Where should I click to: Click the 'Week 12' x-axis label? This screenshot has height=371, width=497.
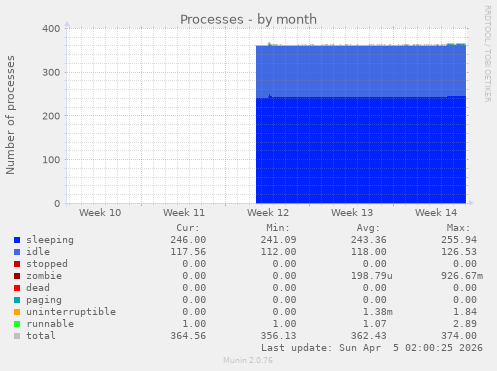click(x=268, y=213)
